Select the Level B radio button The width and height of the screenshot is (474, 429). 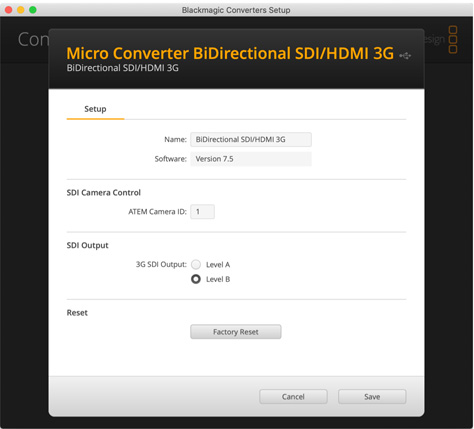(x=196, y=279)
